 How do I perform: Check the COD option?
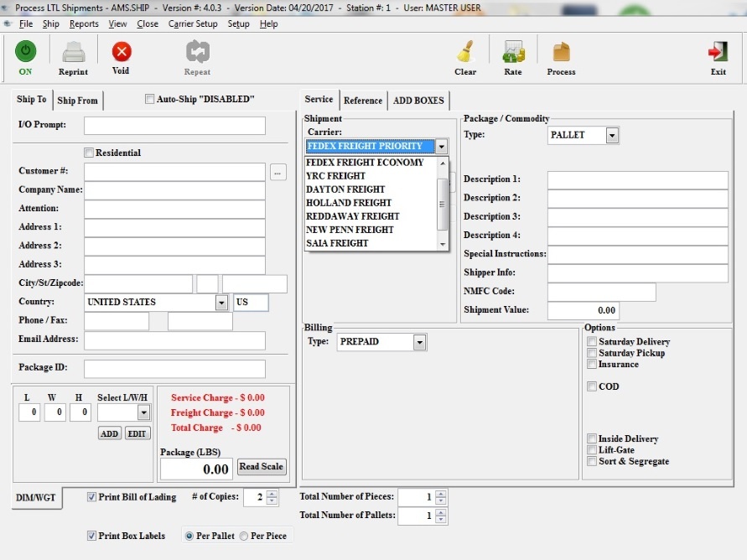(592, 386)
